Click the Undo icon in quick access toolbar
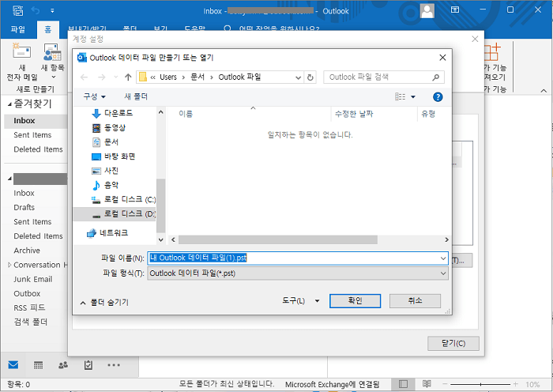 point(36,10)
